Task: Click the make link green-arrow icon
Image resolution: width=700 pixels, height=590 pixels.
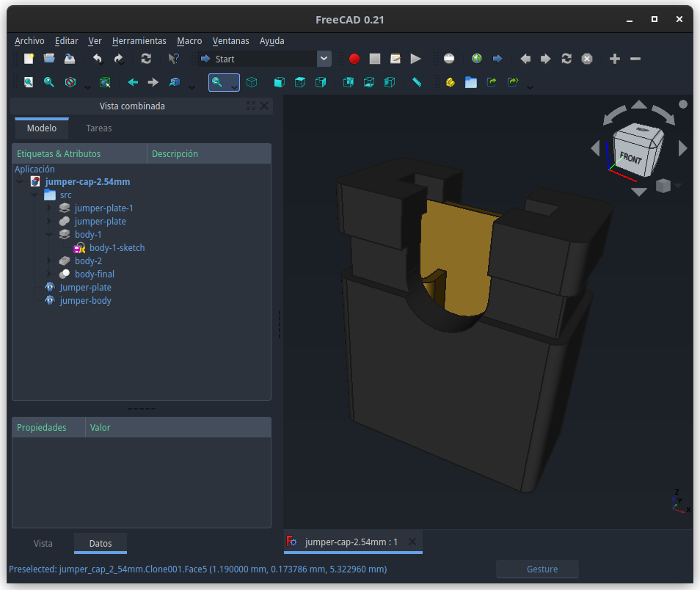Action: [x=492, y=82]
